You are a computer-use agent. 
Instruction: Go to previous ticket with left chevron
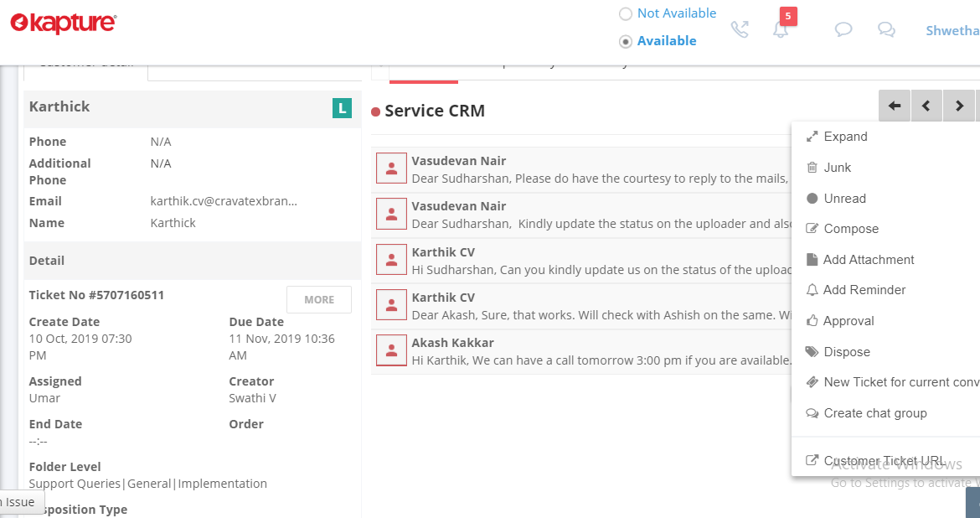coord(926,106)
